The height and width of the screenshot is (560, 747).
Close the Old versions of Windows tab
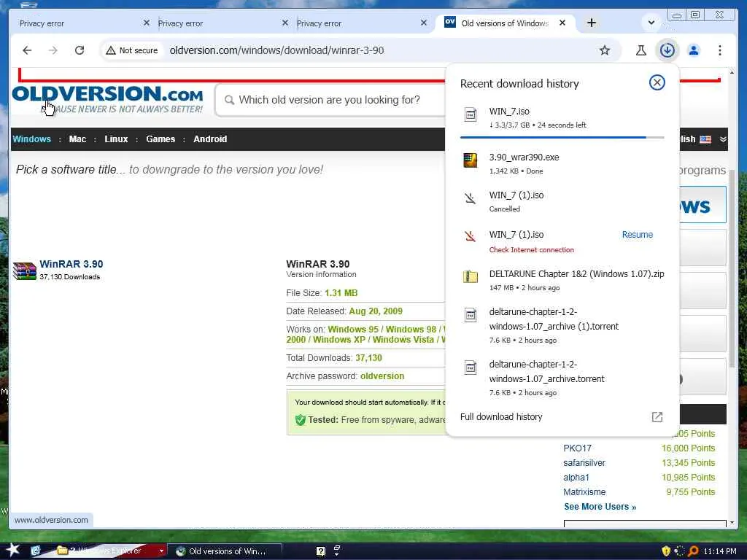[x=562, y=23]
